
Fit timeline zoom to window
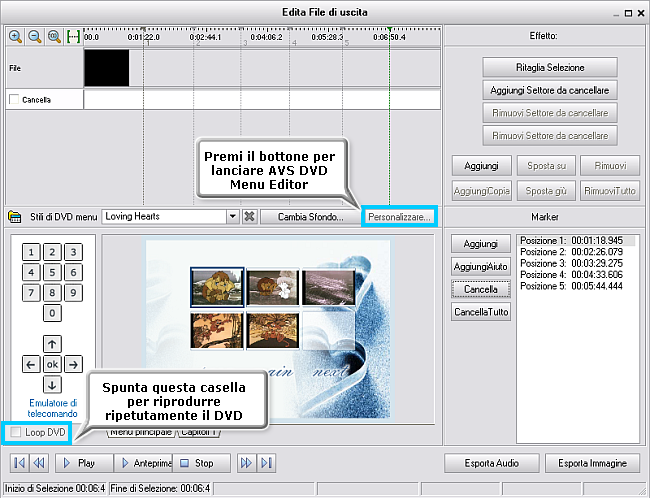pos(54,36)
